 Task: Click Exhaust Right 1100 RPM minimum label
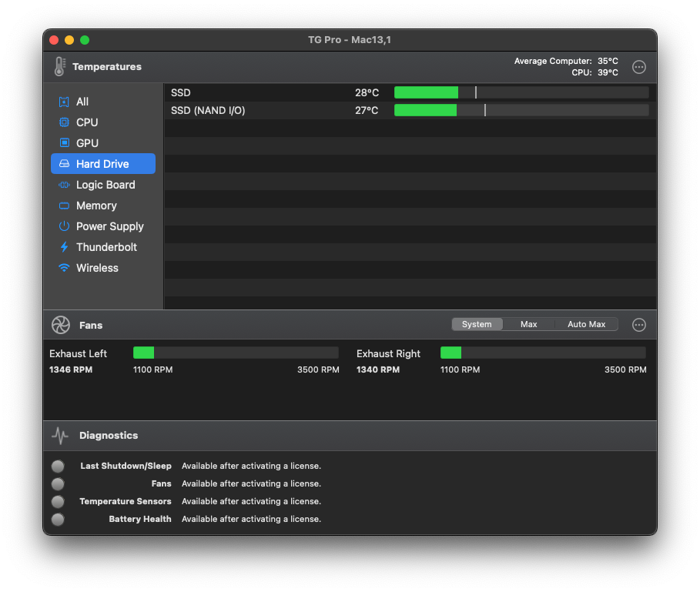(x=461, y=370)
